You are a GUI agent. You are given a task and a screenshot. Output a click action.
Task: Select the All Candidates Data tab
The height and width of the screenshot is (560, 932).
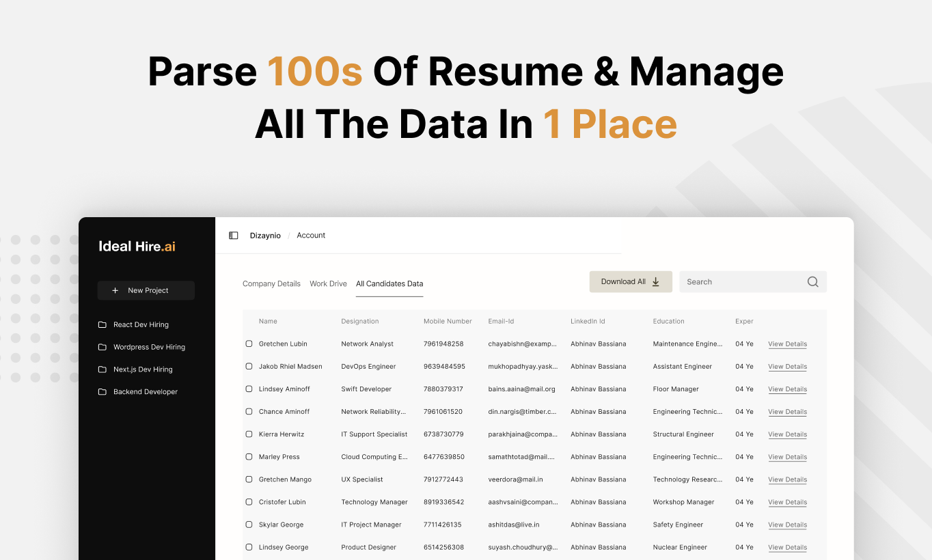pyautogui.click(x=389, y=284)
